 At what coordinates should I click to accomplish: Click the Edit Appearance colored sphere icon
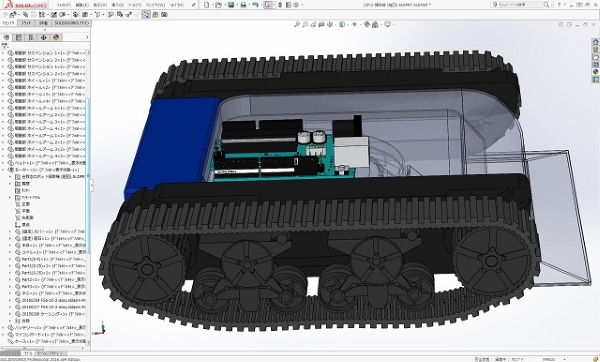click(x=367, y=24)
